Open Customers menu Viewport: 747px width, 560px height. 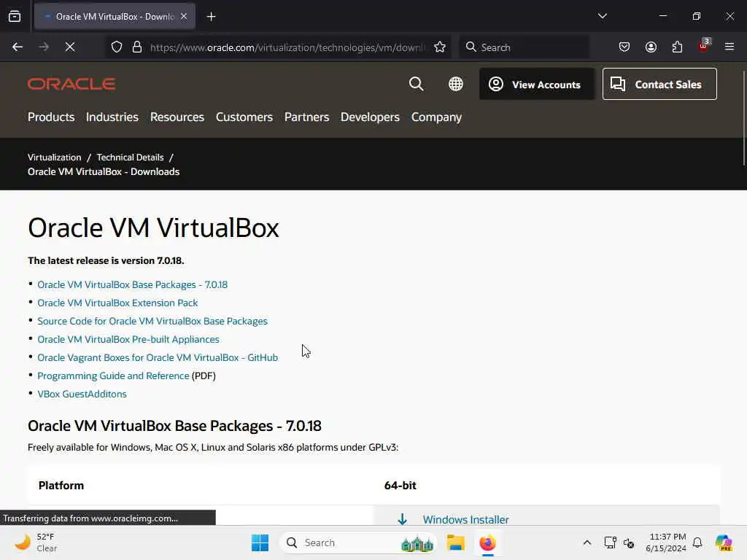(244, 117)
